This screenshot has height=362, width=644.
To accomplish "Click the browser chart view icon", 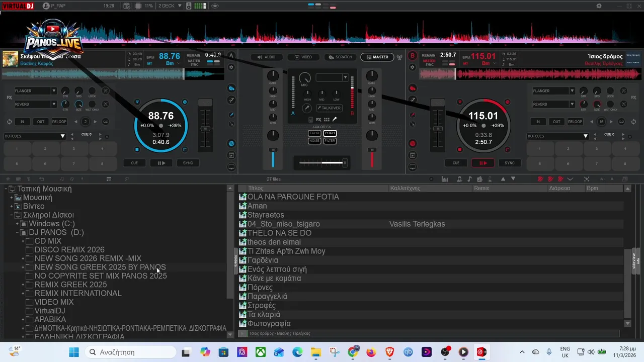I will (x=445, y=179).
